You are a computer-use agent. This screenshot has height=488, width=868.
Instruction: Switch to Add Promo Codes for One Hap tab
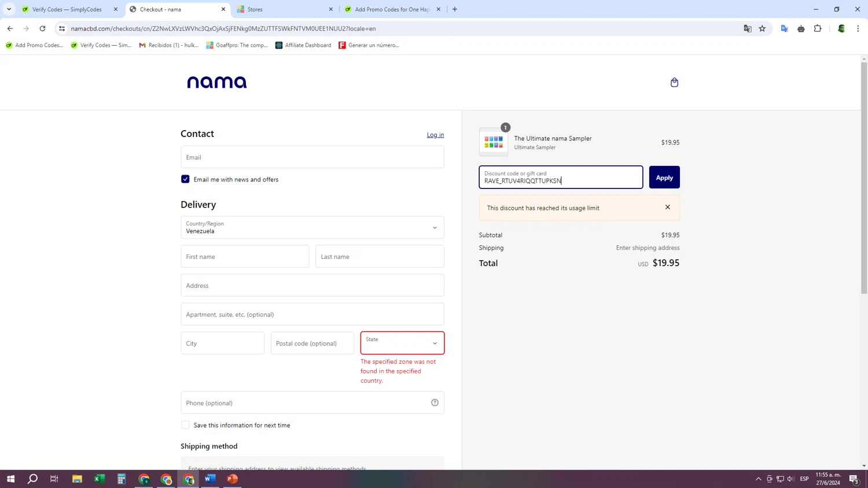pos(392,9)
